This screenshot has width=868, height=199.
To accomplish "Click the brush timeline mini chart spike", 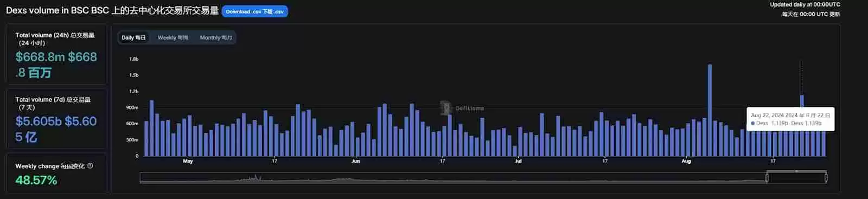I will [257, 177].
